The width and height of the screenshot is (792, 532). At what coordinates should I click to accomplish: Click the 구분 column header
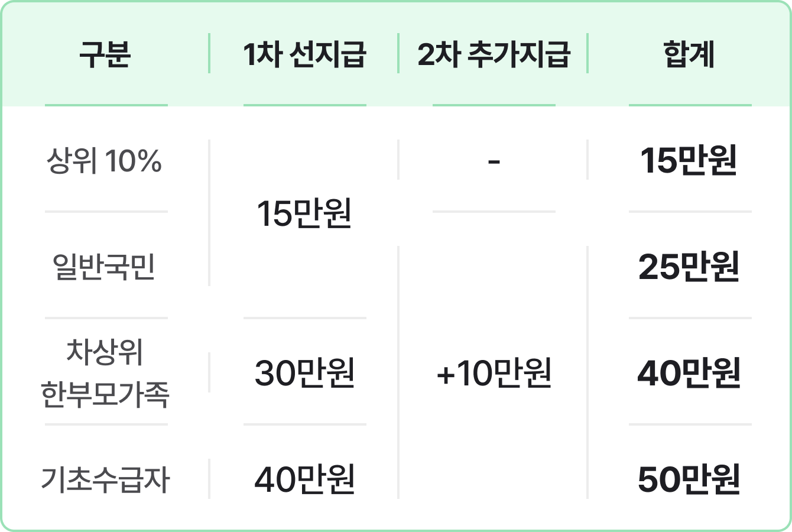(x=105, y=54)
